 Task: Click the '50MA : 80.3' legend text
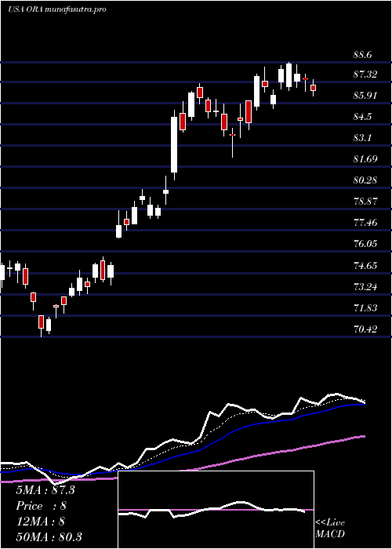tap(49, 536)
